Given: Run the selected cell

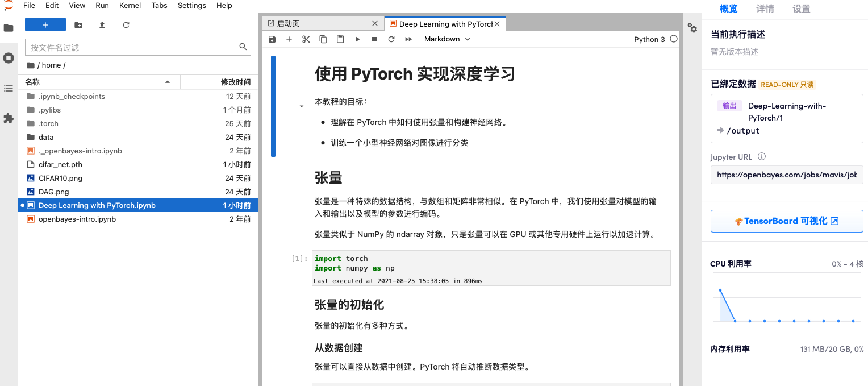Looking at the screenshot, I should pyautogui.click(x=357, y=39).
